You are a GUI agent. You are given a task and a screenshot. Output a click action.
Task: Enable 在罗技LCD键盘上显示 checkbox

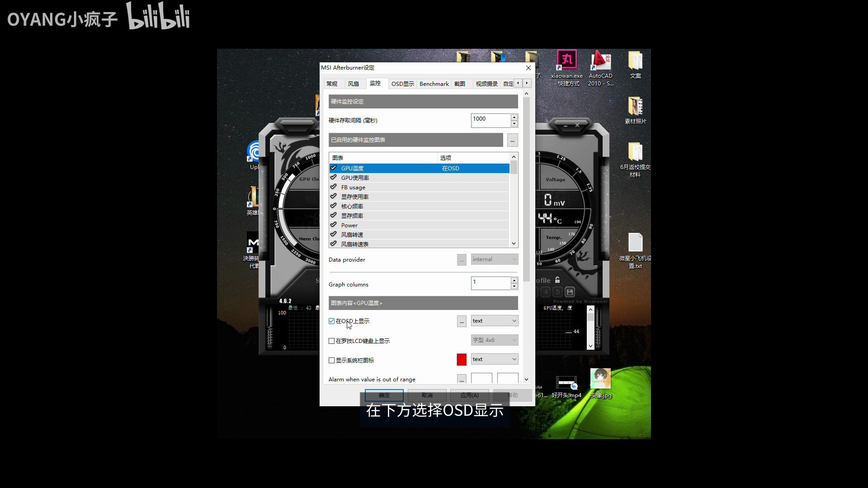pyautogui.click(x=332, y=341)
